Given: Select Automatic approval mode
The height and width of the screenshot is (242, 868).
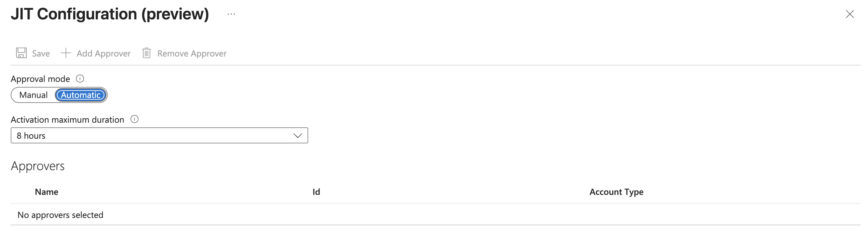Looking at the screenshot, I should click(x=81, y=95).
